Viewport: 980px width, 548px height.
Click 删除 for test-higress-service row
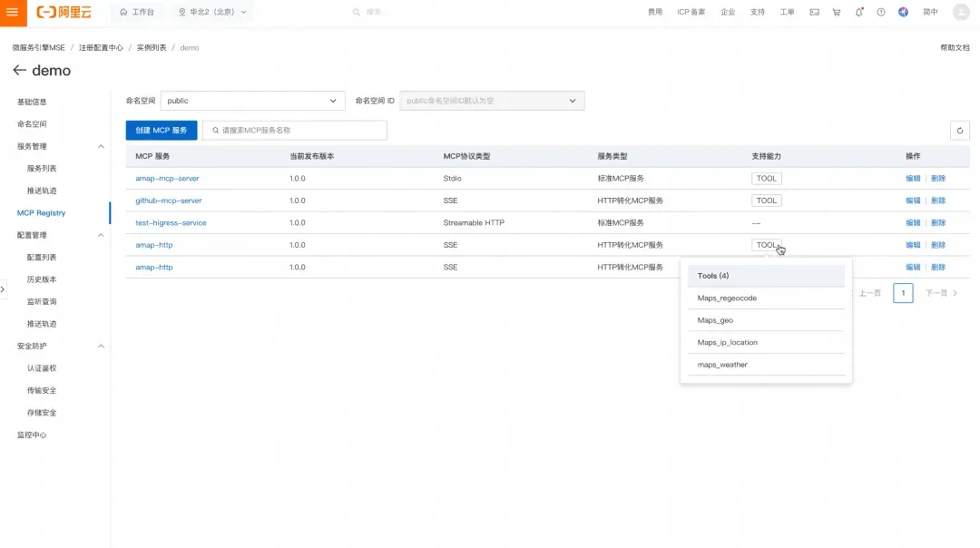[x=938, y=223]
